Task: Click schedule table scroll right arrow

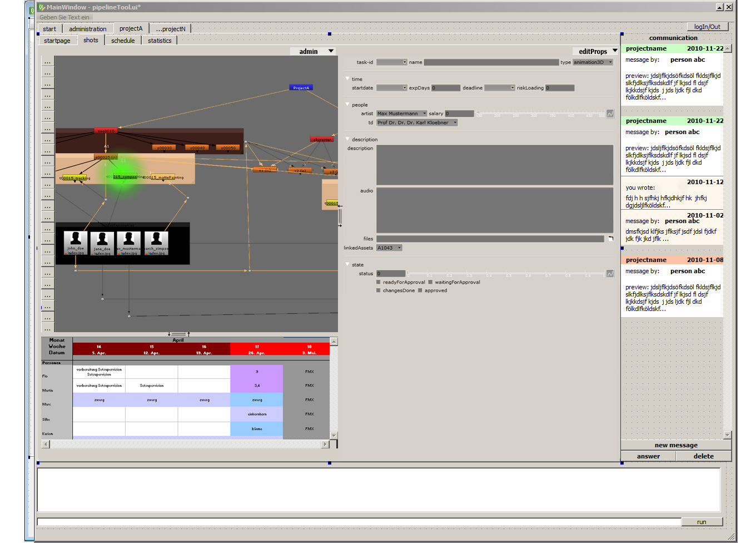Action: (325, 444)
